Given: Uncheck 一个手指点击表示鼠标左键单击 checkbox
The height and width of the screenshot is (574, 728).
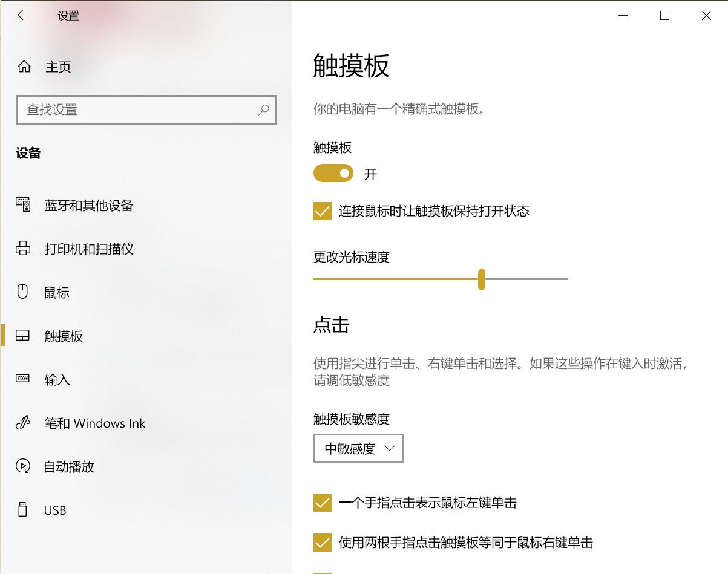Looking at the screenshot, I should pyautogui.click(x=323, y=503).
